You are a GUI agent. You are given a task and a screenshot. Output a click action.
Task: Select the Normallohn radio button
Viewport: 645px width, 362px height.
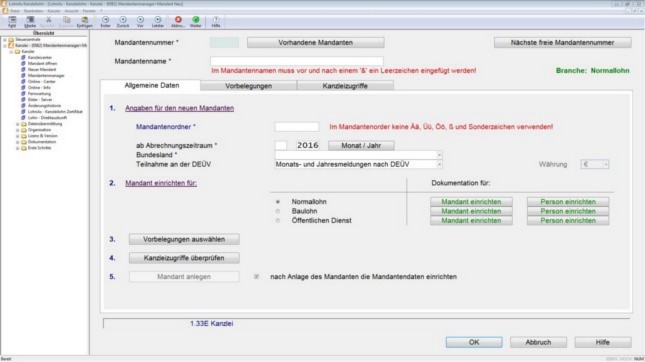pyautogui.click(x=278, y=202)
